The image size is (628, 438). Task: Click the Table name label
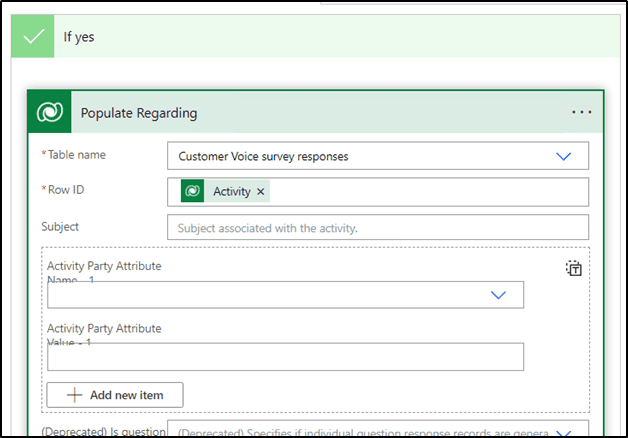click(x=76, y=155)
